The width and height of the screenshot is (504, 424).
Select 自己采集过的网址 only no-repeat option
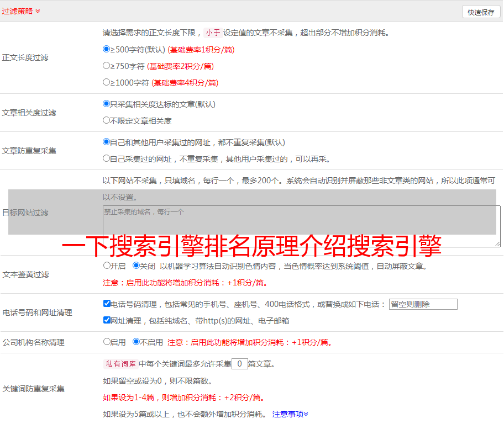(107, 158)
